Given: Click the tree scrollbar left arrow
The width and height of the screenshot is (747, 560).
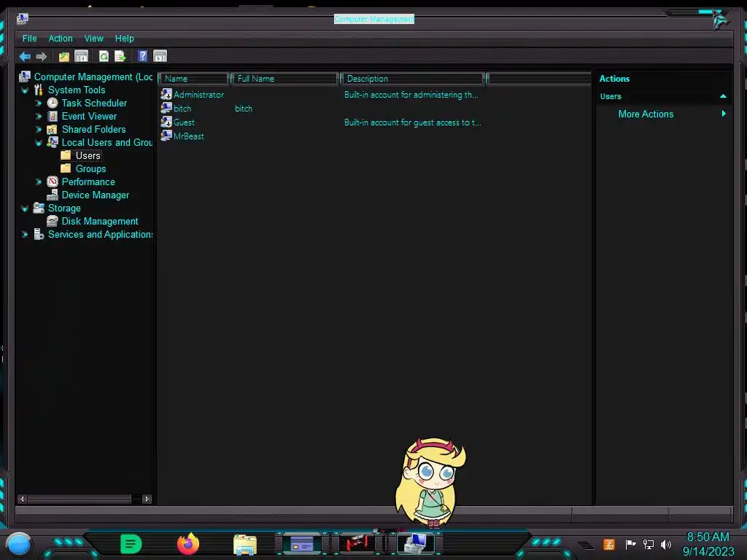Looking at the screenshot, I should click(x=22, y=499).
